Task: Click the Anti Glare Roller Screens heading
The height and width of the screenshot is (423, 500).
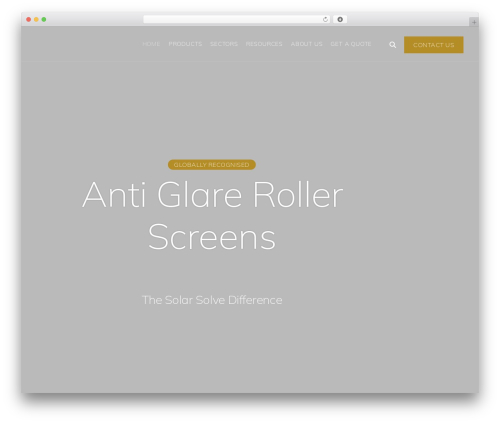Action: [x=212, y=215]
